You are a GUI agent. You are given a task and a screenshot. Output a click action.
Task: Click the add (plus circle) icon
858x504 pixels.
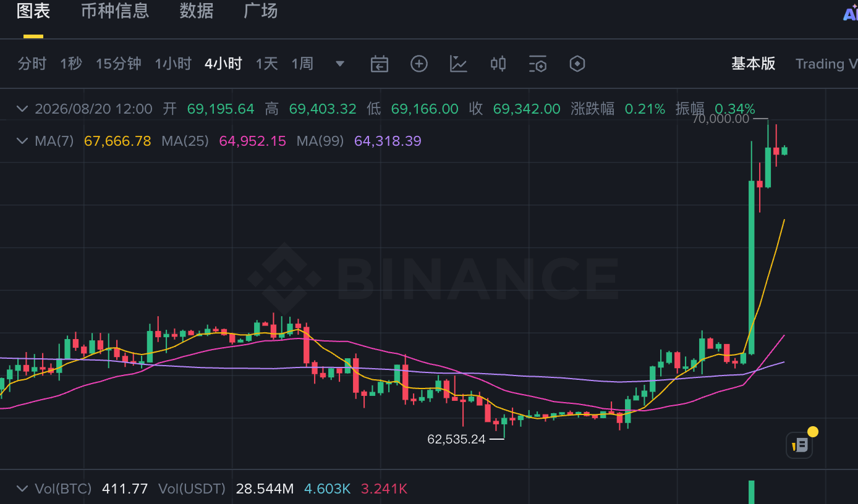419,64
